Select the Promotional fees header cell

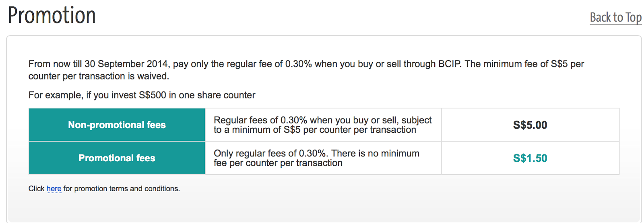[x=117, y=158]
